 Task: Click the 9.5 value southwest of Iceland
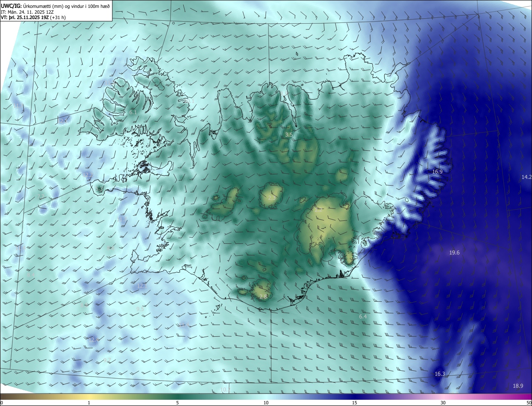point(140,309)
